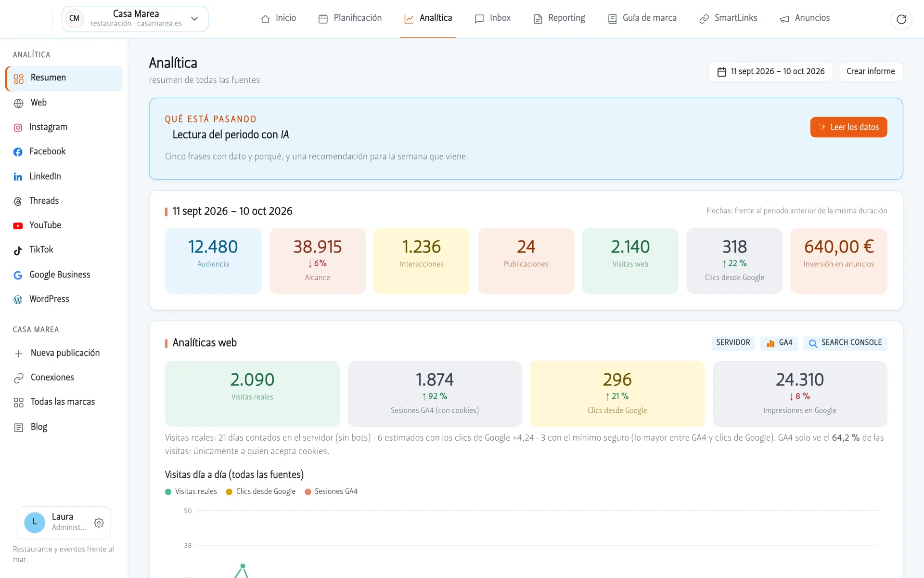The height and width of the screenshot is (578, 924).
Task: Click the plus icon for Nueva publicación
Action: coord(19,354)
